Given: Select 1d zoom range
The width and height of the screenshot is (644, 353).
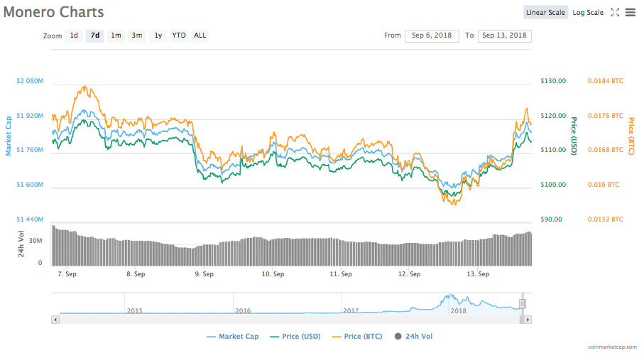Looking at the screenshot, I should coord(74,36).
